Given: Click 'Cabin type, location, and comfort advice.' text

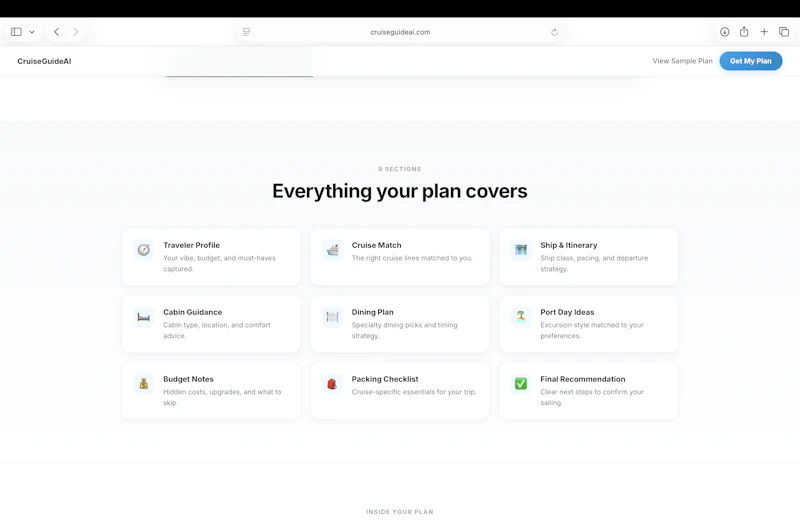Looking at the screenshot, I should tap(217, 330).
